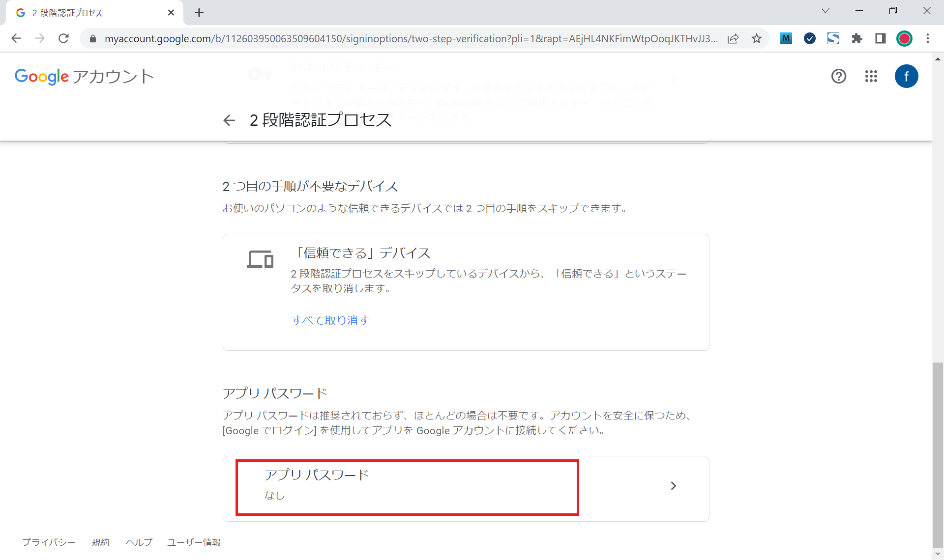Reload the page with the refresh icon

[63, 38]
